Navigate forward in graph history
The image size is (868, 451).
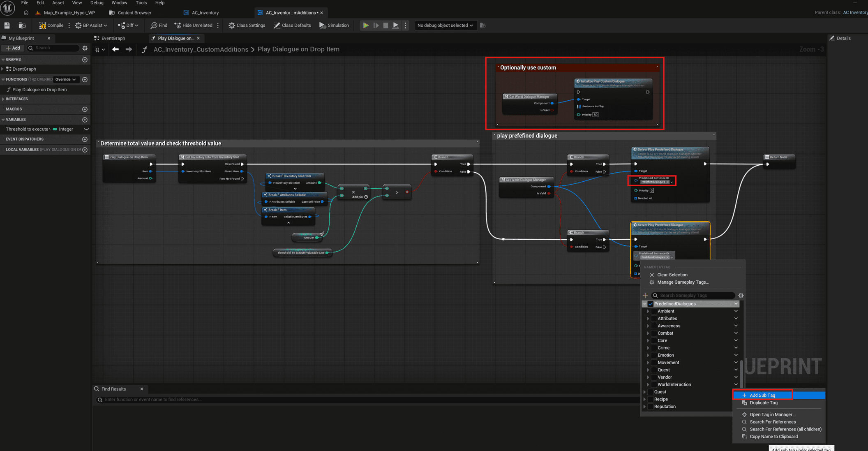pyautogui.click(x=129, y=49)
